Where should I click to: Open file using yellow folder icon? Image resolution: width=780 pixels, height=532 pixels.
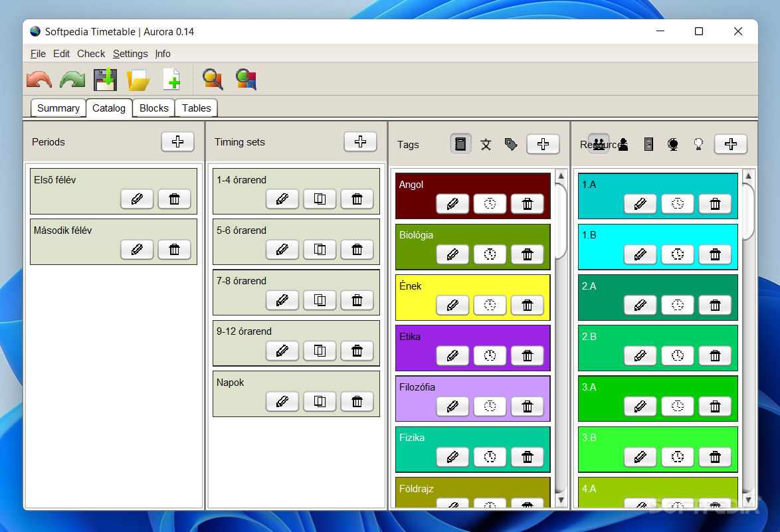tap(138, 80)
